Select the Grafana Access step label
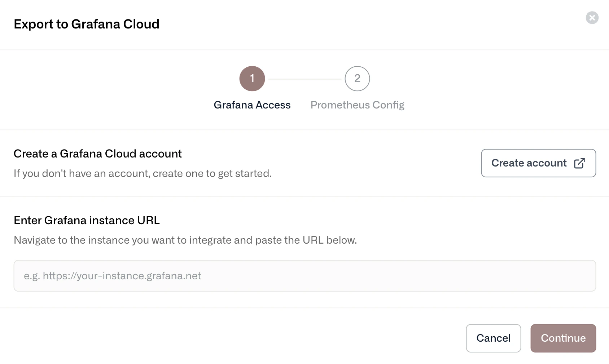Image resolution: width=609 pixels, height=364 pixels. (252, 105)
